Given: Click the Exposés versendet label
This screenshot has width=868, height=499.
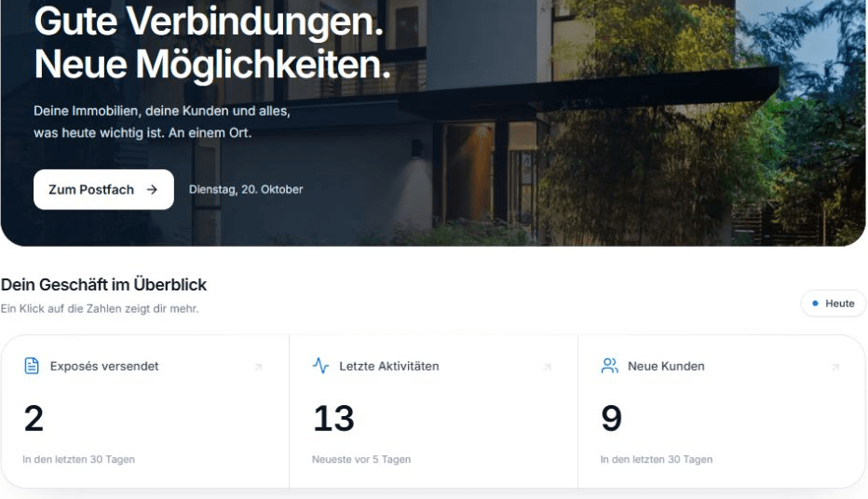Looking at the screenshot, I should point(104,366).
